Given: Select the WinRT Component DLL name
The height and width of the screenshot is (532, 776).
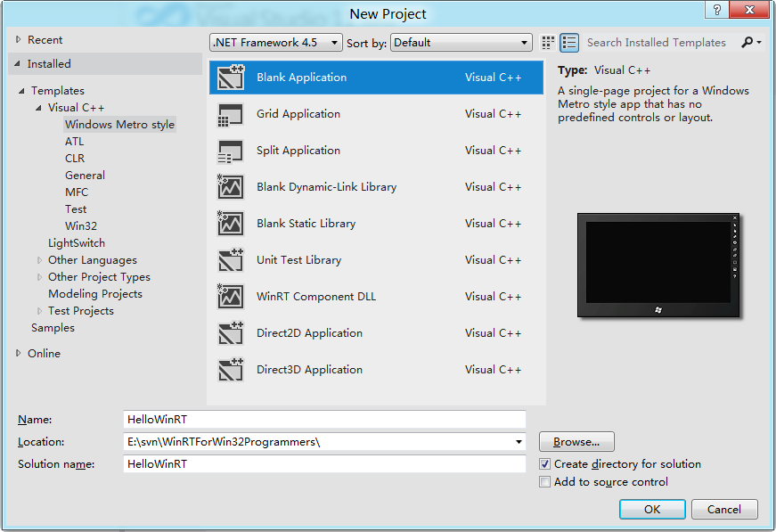Looking at the screenshot, I should pyautogui.click(x=316, y=297).
